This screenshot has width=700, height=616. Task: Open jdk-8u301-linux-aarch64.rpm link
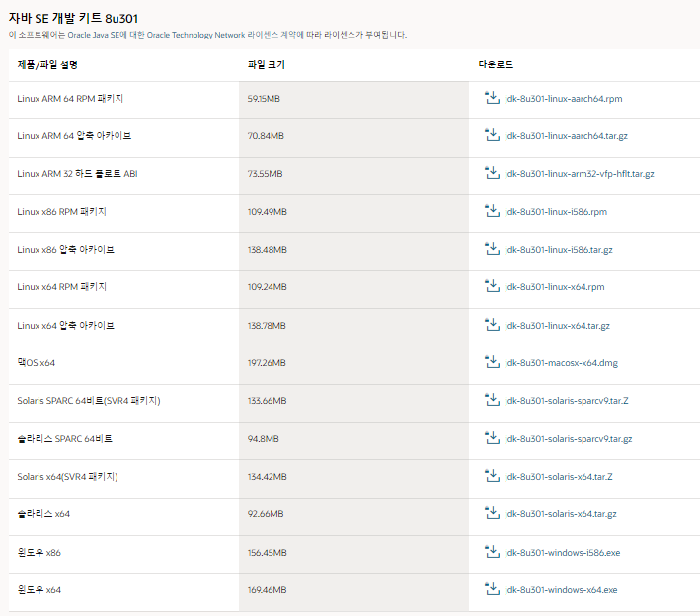coord(564,99)
